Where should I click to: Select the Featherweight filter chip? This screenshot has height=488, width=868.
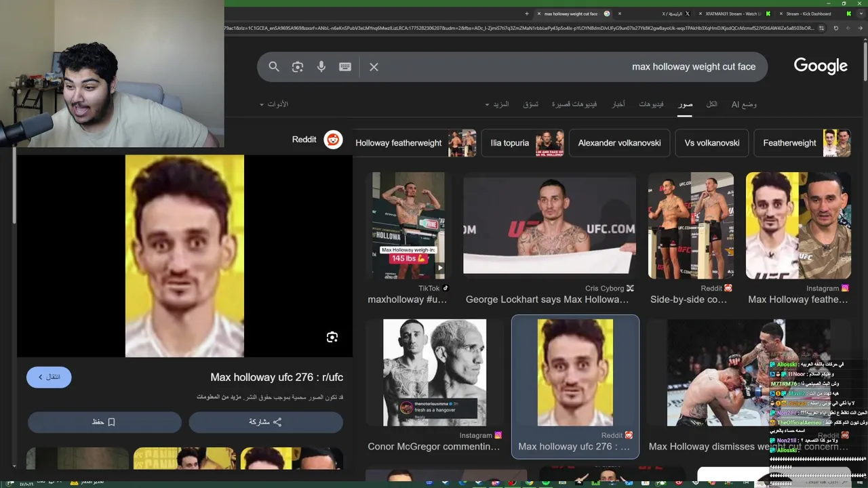pos(802,143)
